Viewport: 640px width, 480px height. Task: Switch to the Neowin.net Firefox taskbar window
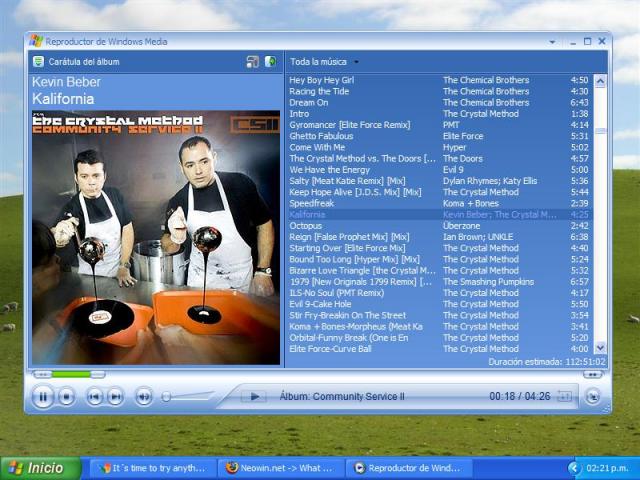(x=281, y=468)
